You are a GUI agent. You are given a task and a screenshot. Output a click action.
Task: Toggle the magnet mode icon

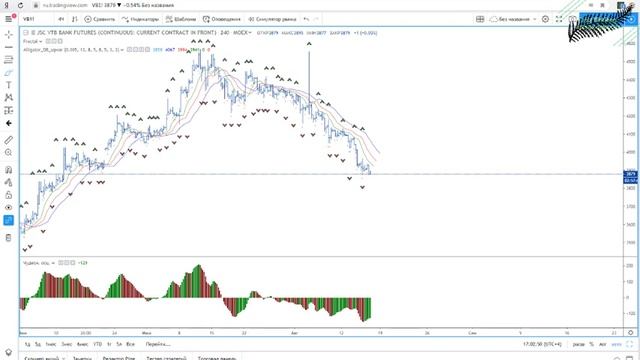[x=8, y=170]
